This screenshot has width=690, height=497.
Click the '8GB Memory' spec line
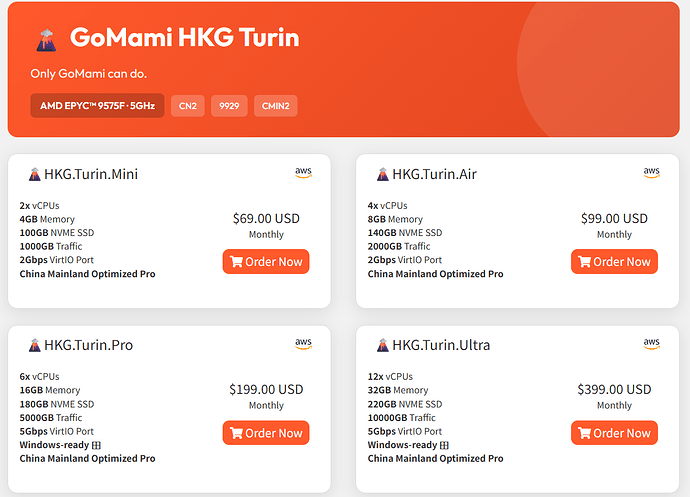click(x=395, y=219)
